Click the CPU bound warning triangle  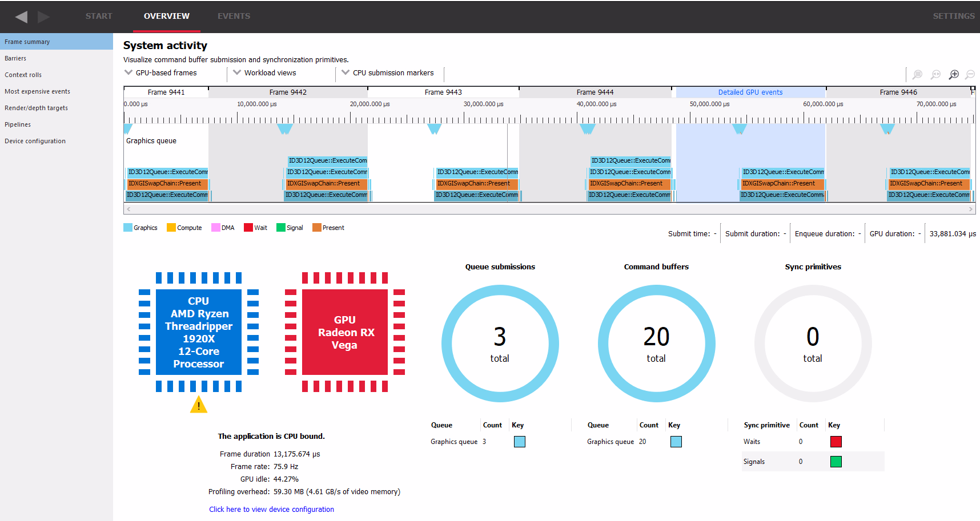pyautogui.click(x=199, y=405)
